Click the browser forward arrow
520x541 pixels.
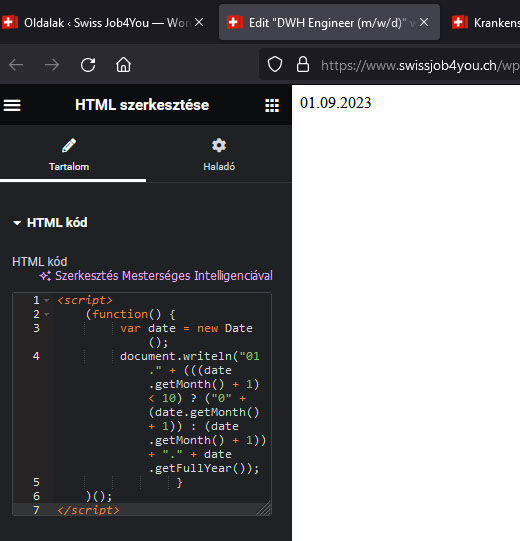(x=52, y=65)
